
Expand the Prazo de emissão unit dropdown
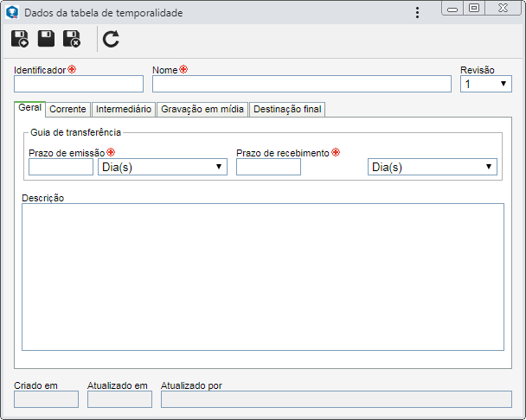point(163,167)
